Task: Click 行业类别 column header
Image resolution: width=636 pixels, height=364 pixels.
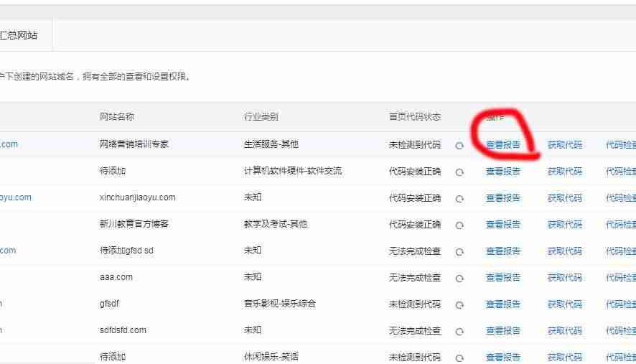Action: [x=261, y=117]
